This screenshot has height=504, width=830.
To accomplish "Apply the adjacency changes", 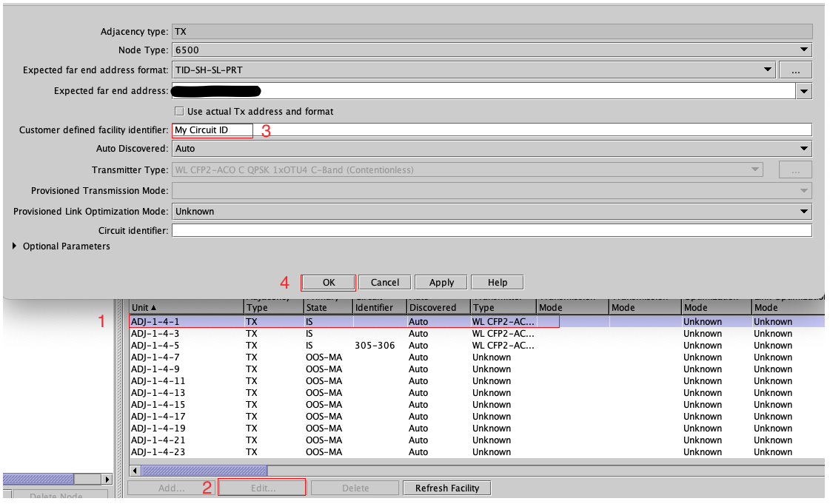I will point(441,283).
